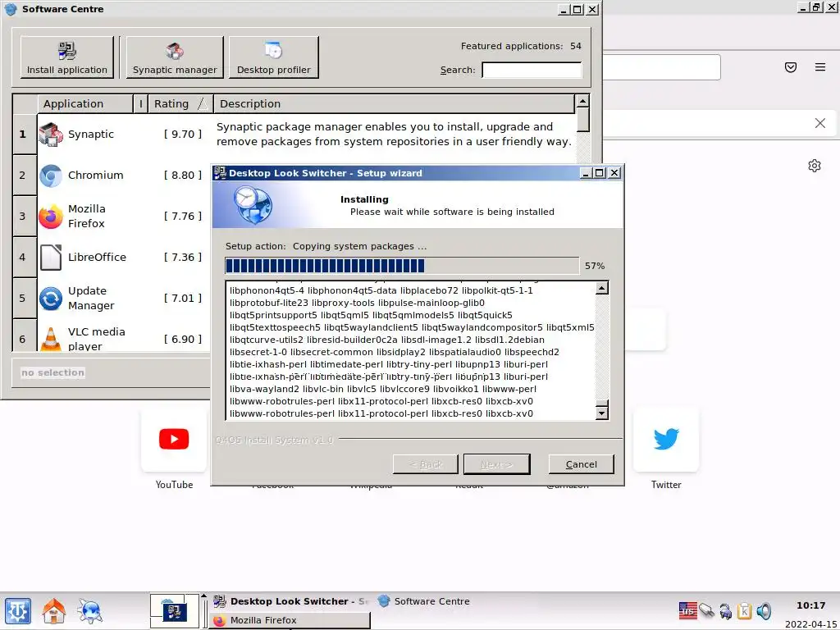This screenshot has height=630, width=840.
Task: Click the wizard globe-and-clock header icon
Action: (x=253, y=205)
